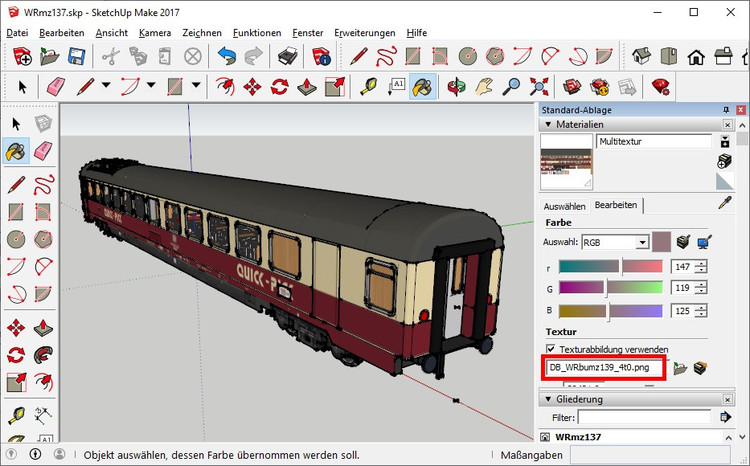Switch to the Auswählen tab
The height and width of the screenshot is (466, 750).
pyautogui.click(x=563, y=205)
